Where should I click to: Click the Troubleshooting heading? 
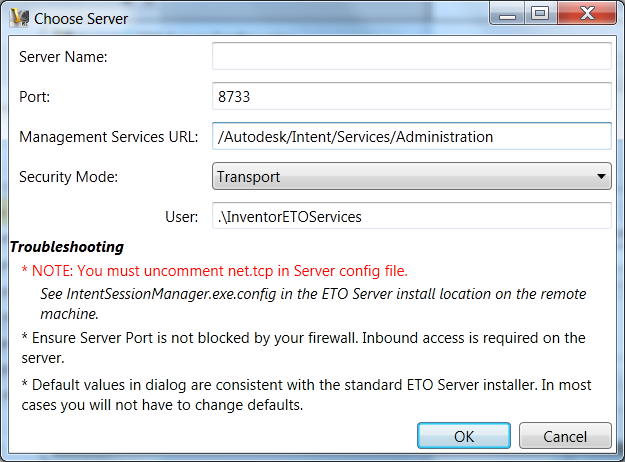click(66, 246)
